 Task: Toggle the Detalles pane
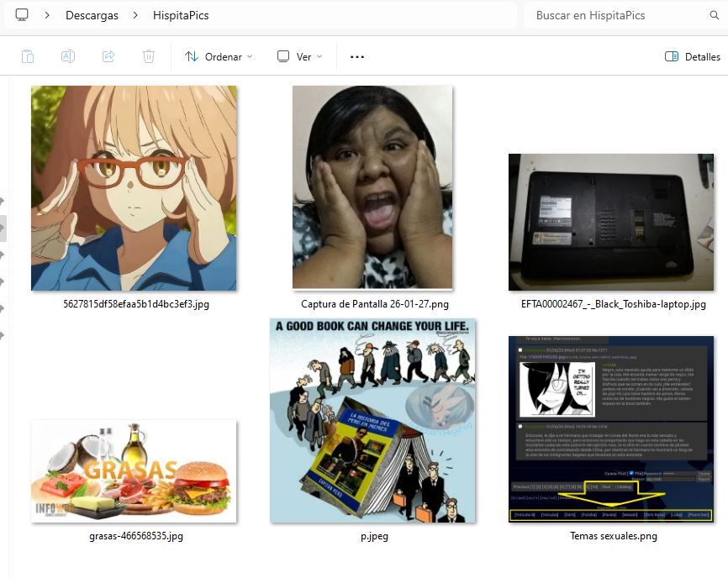(x=692, y=56)
